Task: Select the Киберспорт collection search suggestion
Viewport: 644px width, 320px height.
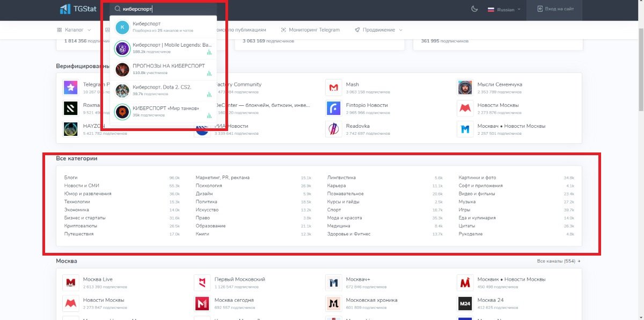Action: click(163, 27)
